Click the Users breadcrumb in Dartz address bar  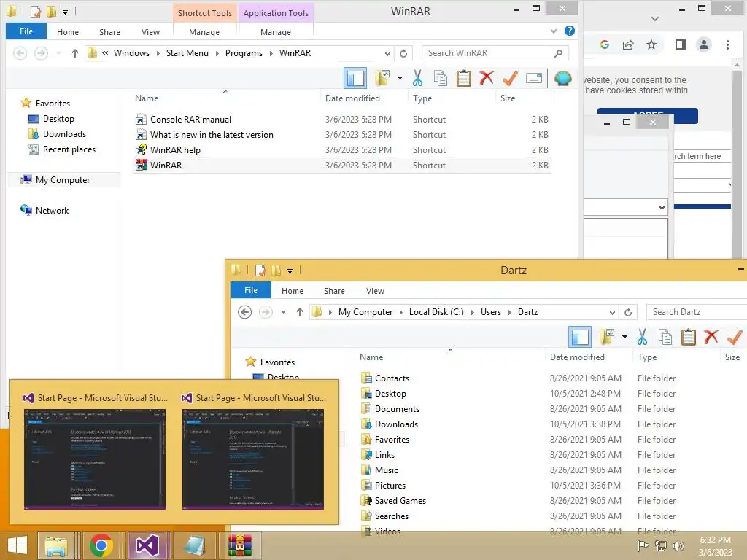[491, 312]
